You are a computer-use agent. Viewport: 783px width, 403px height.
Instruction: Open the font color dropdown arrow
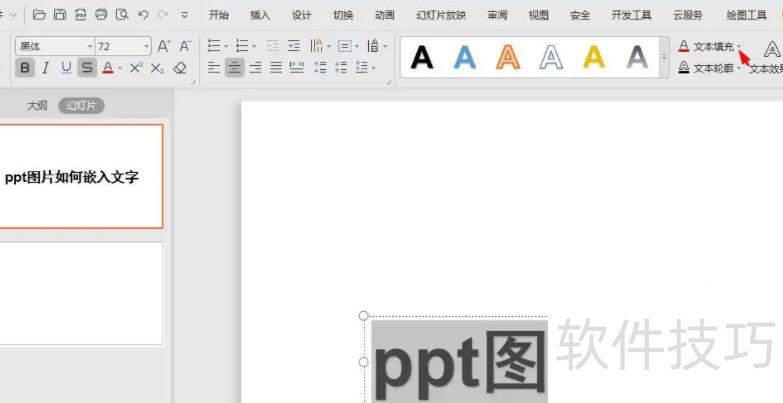[x=120, y=68]
